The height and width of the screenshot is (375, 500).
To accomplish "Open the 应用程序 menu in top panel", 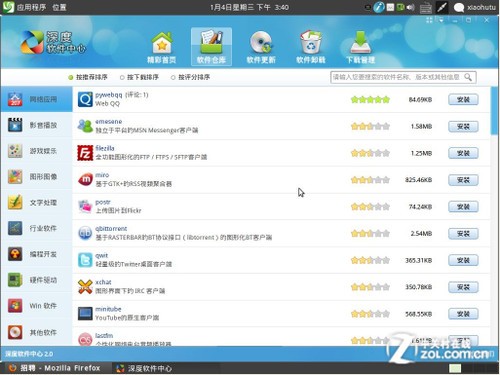I will click(31, 7).
